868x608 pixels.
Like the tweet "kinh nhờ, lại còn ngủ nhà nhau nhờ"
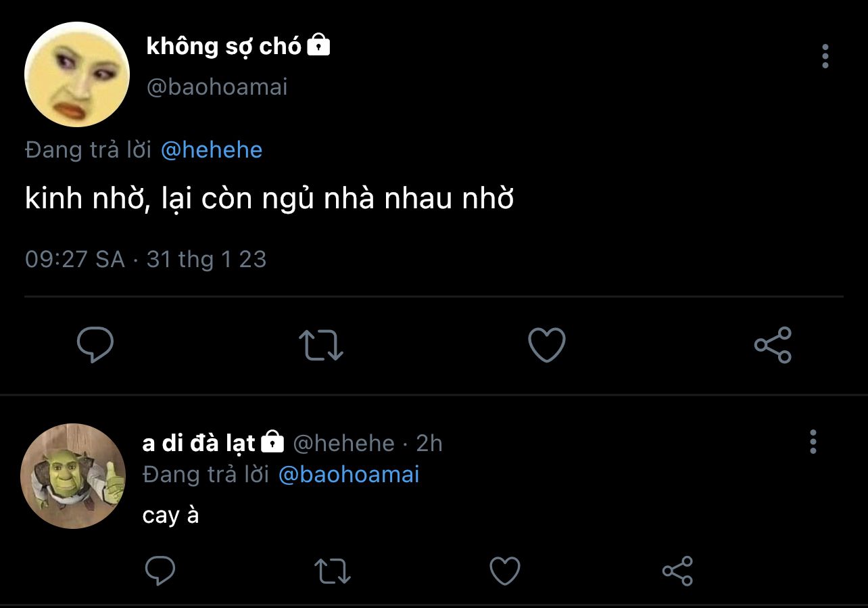[x=546, y=345]
